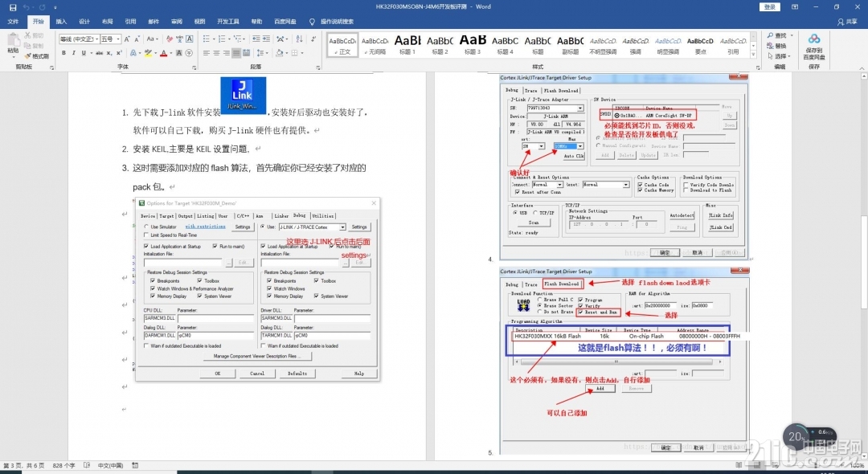
Task: Click the font color red A
Action: coord(163,53)
